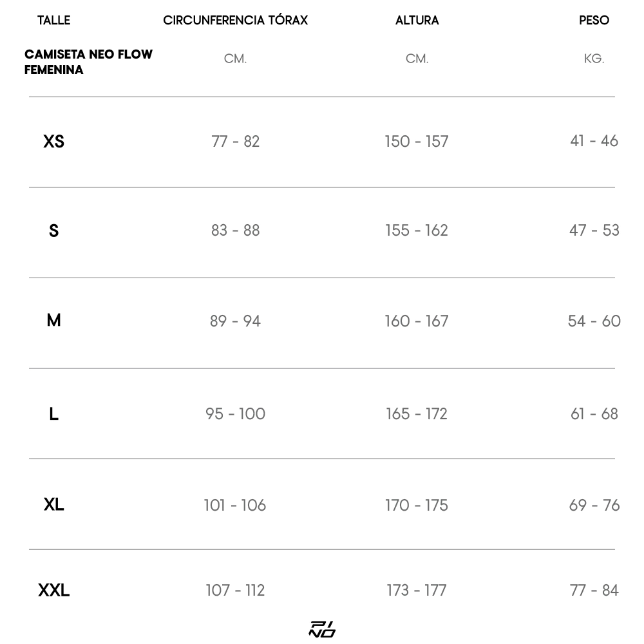The height and width of the screenshot is (644, 644).
Task: Select height value 170 - 175
Action: tap(417, 506)
